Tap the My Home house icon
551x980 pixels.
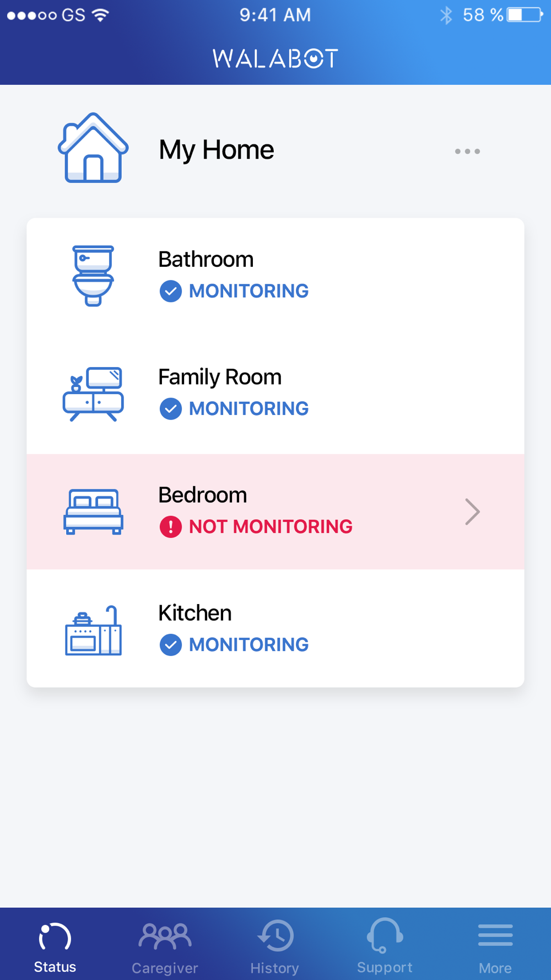click(93, 148)
